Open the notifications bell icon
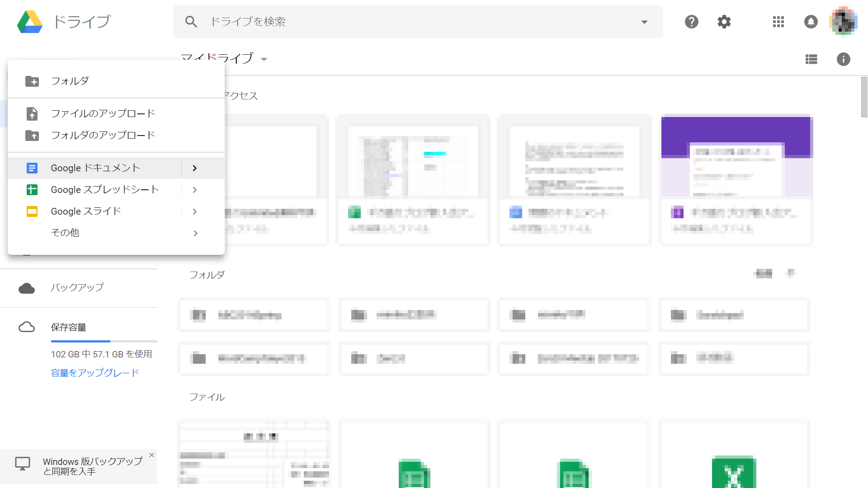The image size is (868, 488). click(x=811, y=22)
